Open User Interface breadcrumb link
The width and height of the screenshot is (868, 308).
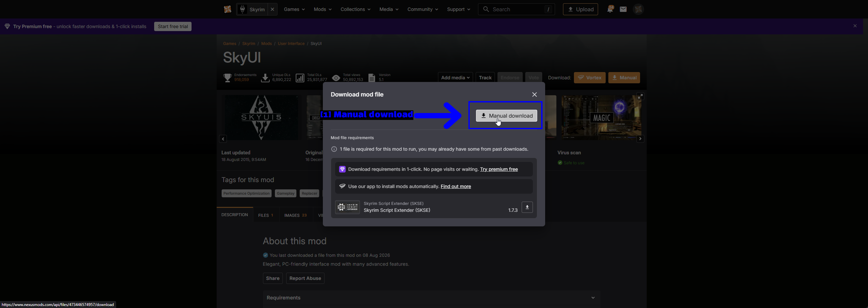[291, 43]
